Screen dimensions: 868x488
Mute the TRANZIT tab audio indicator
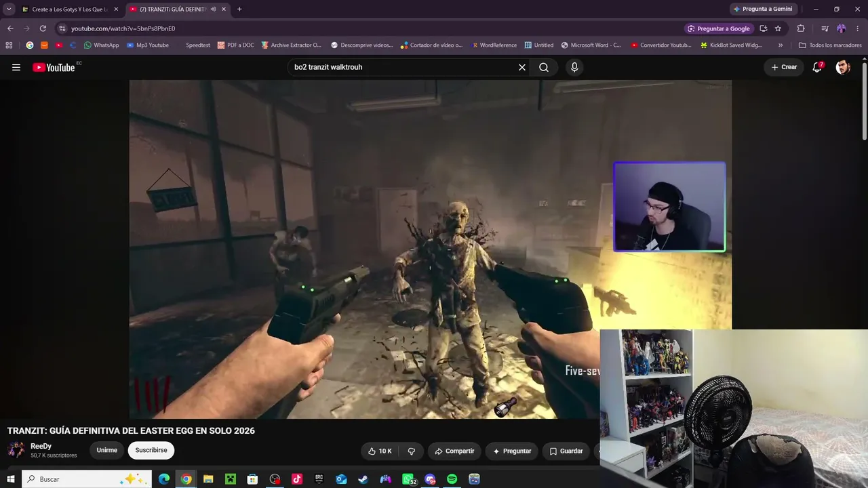click(213, 9)
